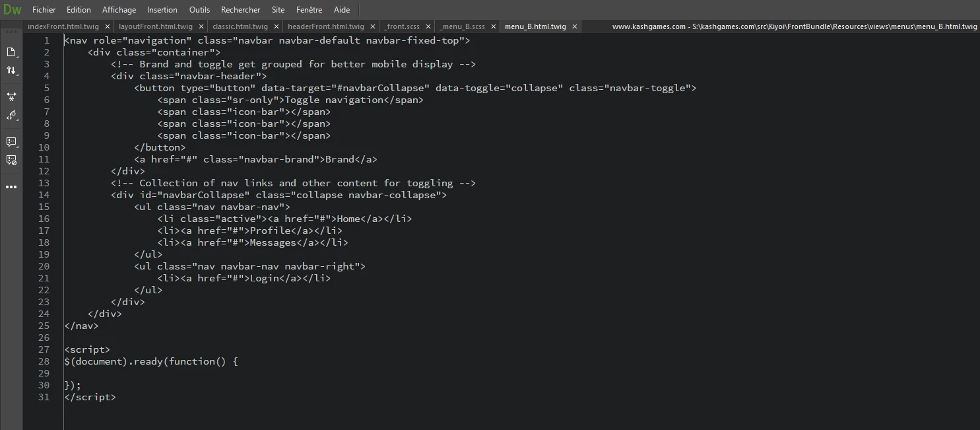The image size is (980, 430).
Task: Click the 'Messages' list item code line
Action: (252, 242)
